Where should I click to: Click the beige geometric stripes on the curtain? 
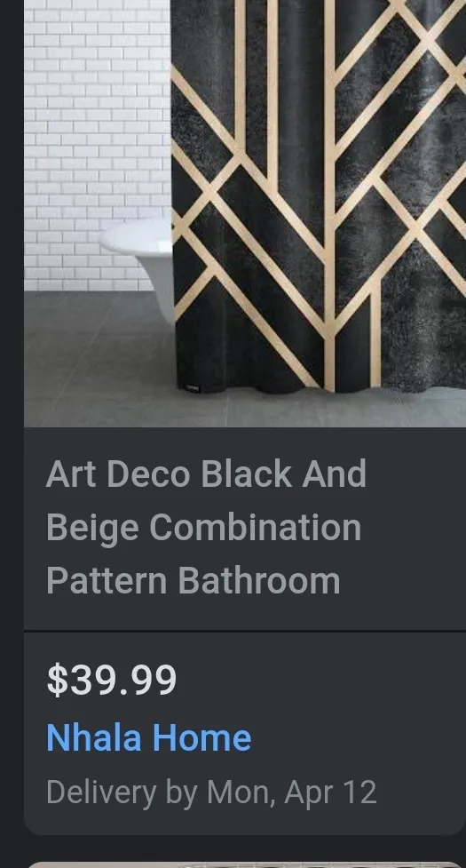(x=329, y=194)
